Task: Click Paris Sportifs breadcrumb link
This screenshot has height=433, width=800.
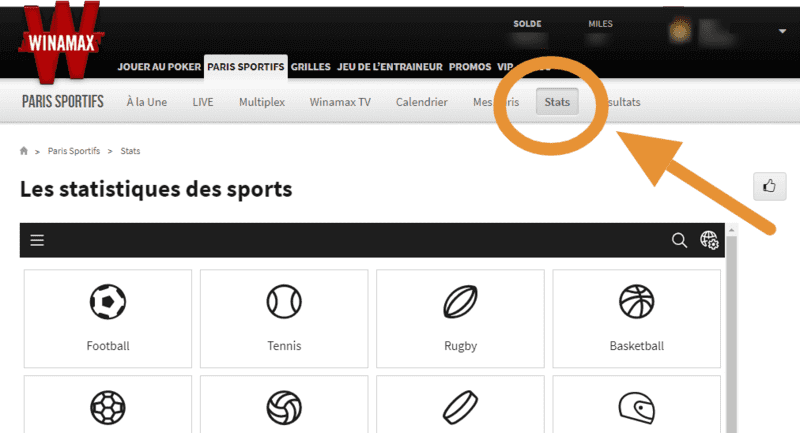Action: (x=74, y=151)
